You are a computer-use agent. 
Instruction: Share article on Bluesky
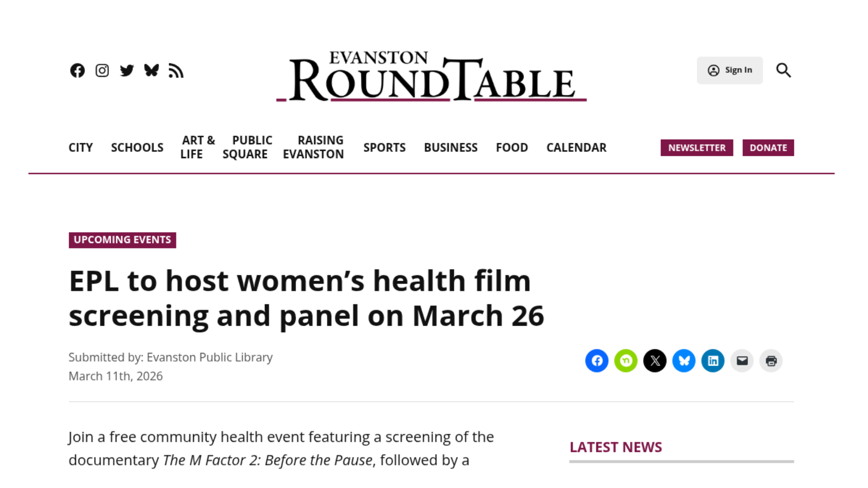coord(684,361)
